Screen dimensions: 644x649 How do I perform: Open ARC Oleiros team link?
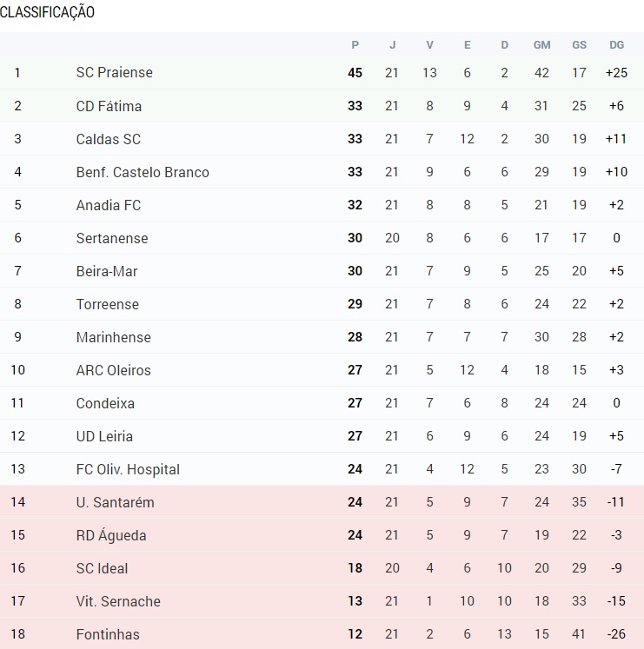(x=114, y=370)
